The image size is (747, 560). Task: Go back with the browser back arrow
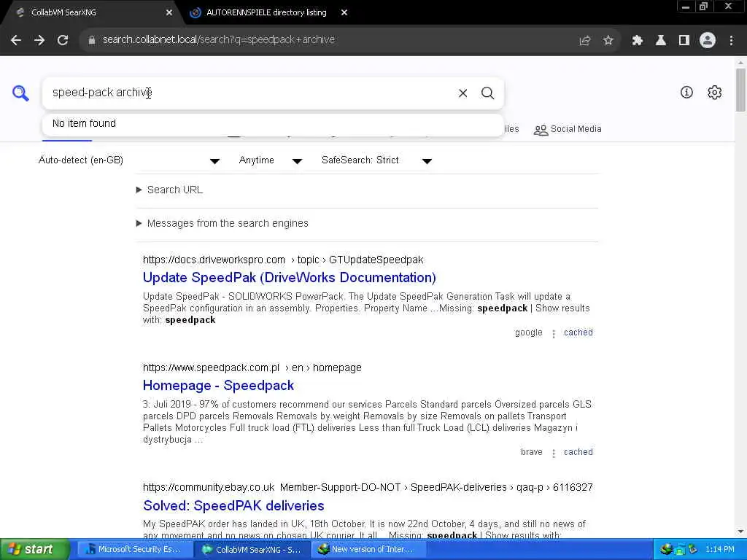click(16, 40)
